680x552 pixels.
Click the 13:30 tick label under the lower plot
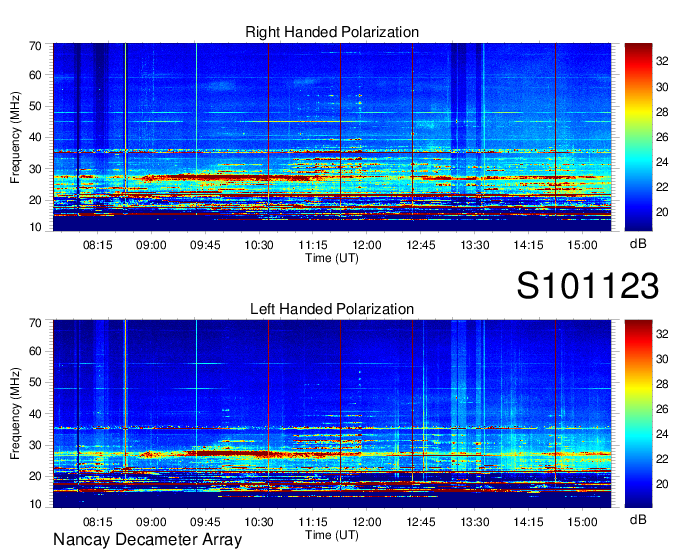[x=474, y=522]
